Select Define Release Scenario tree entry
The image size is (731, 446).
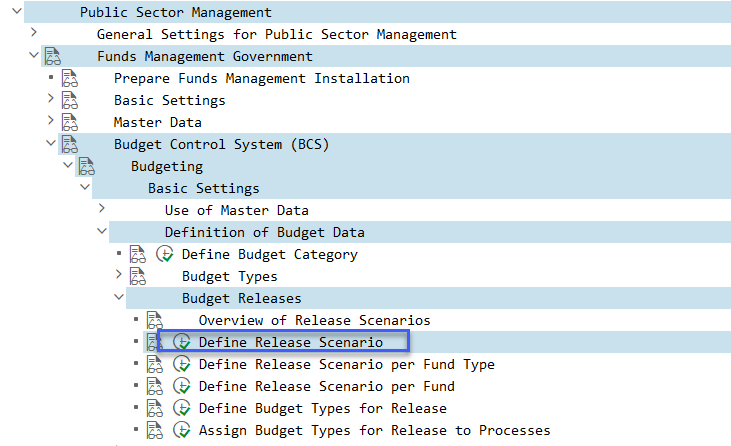(290, 342)
